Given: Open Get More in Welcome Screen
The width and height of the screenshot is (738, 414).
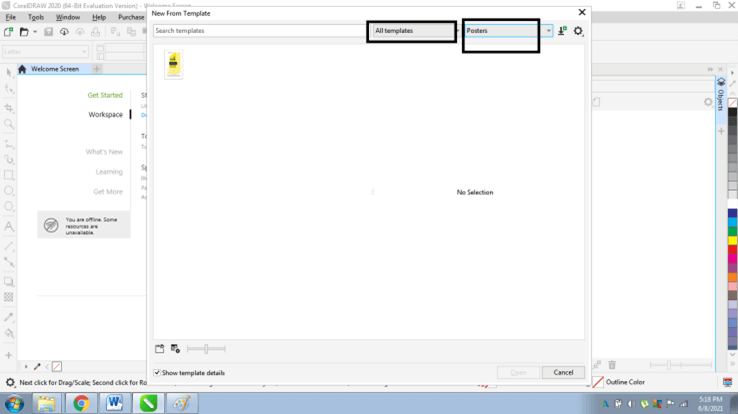Looking at the screenshot, I should (108, 191).
